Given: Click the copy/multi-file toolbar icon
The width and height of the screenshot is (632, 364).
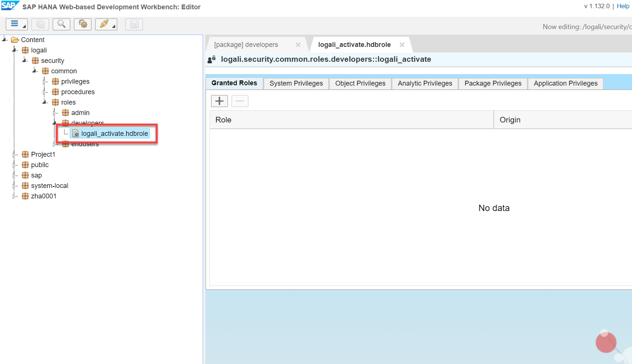Looking at the screenshot, I should click(x=40, y=24).
